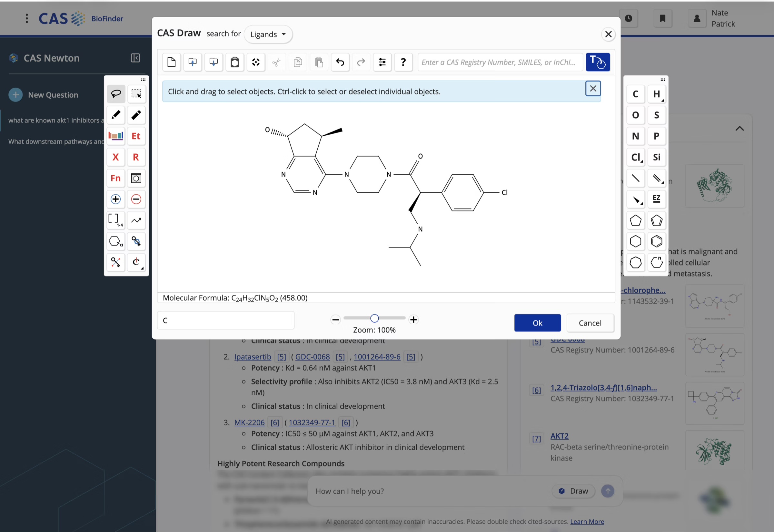Screen dimensions: 774x532
Task: Click the import structure file icon
Action: [x=193, y=62]
